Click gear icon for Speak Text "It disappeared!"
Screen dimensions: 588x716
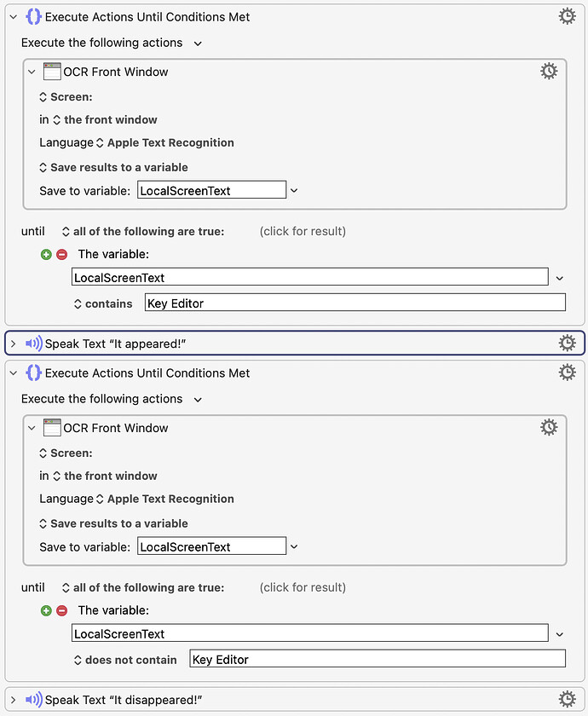567,699
